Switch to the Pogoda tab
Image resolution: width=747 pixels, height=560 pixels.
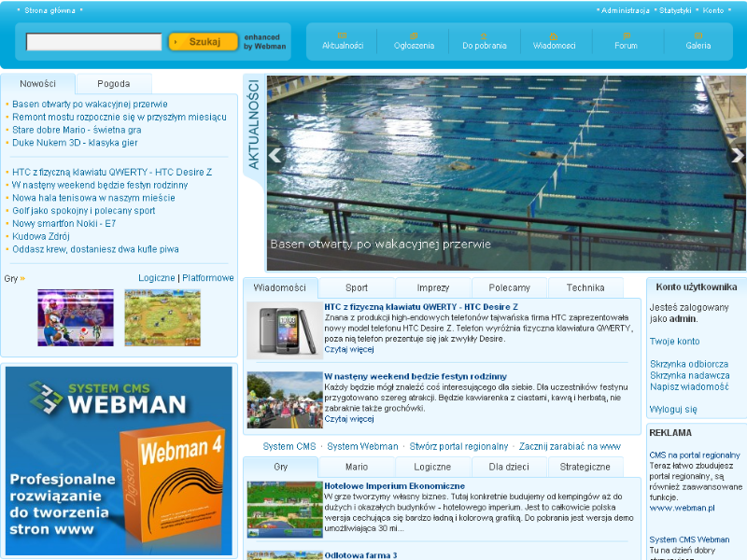click(x=113, y=83)
